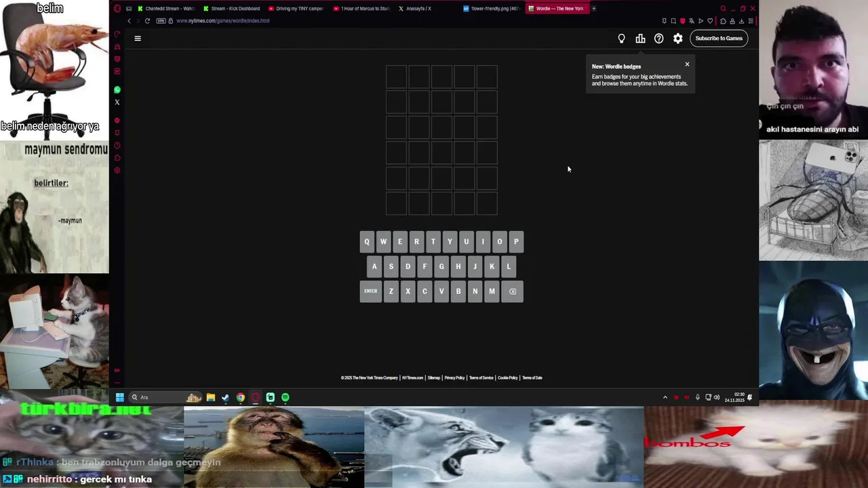This screenshot has width=868, height=488.
Task: Tap the V key on the Wordle keyboard
Action: point(441,291)
